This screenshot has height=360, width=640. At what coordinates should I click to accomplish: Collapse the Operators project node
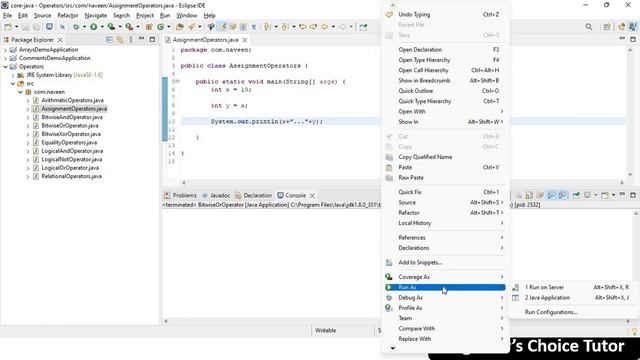5,67
